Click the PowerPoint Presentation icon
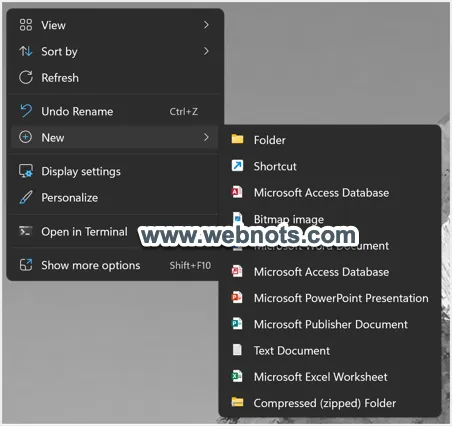Screen dimensions: 452x426 [x=237, y=297]
